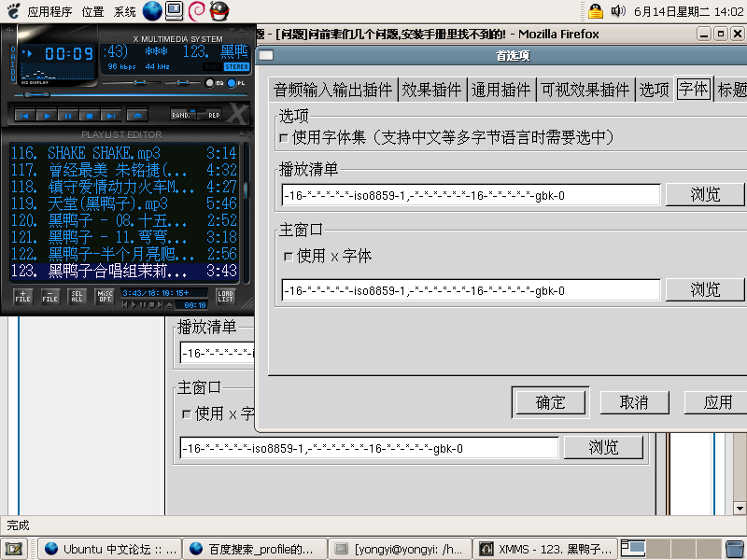This screenshot has height=560, width=747.
Task: Click the 应用 button
Action: tap(717, 403)
